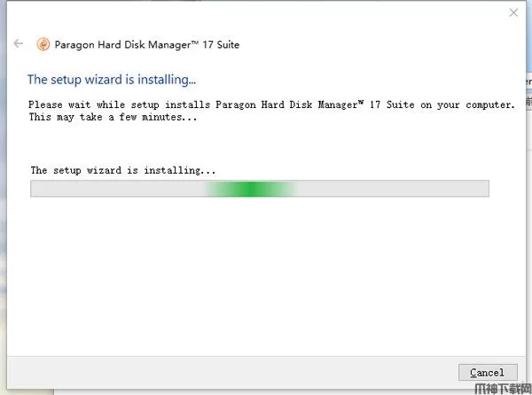Click the blue heading 'The setup wizard is installing...'
Screen dimensions: 532x395
112,80
